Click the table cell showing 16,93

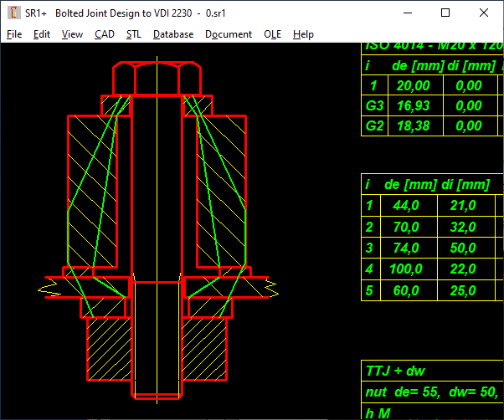pos(412,105)
